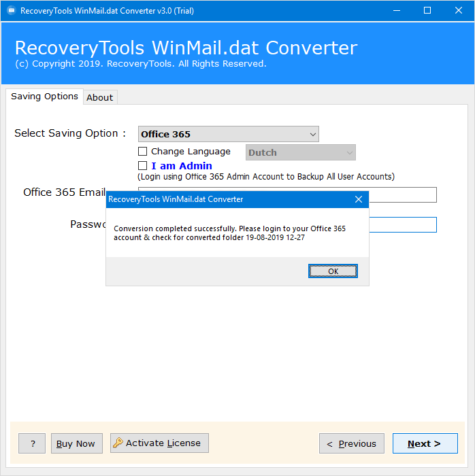Go back with the Previous button
475x476 pixels.
[x=351, y=443]
